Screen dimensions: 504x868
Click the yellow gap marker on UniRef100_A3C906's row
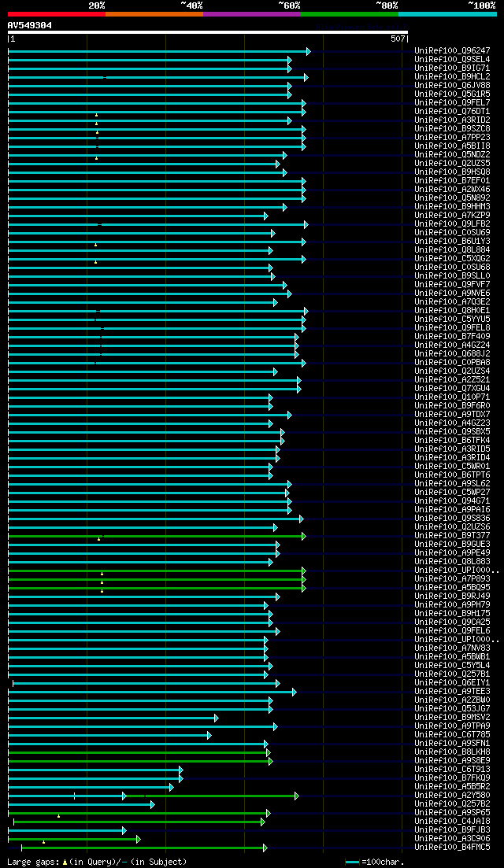pyautogui.click(x=44, y=842)
